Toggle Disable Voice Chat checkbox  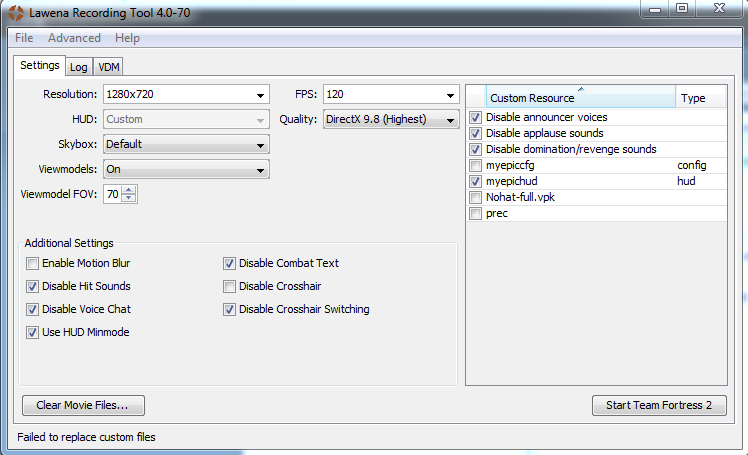(32, 310)
